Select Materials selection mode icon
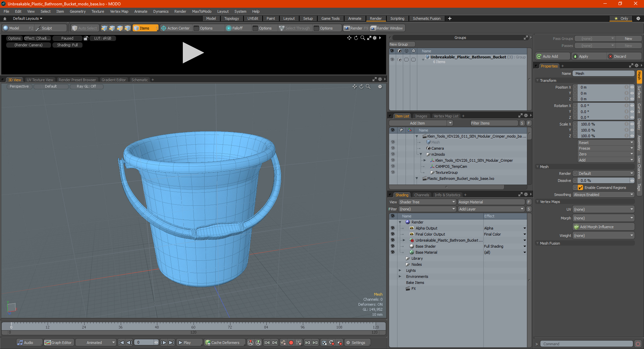This screenshot has height=349, width=644. click(x=127, y=28)
